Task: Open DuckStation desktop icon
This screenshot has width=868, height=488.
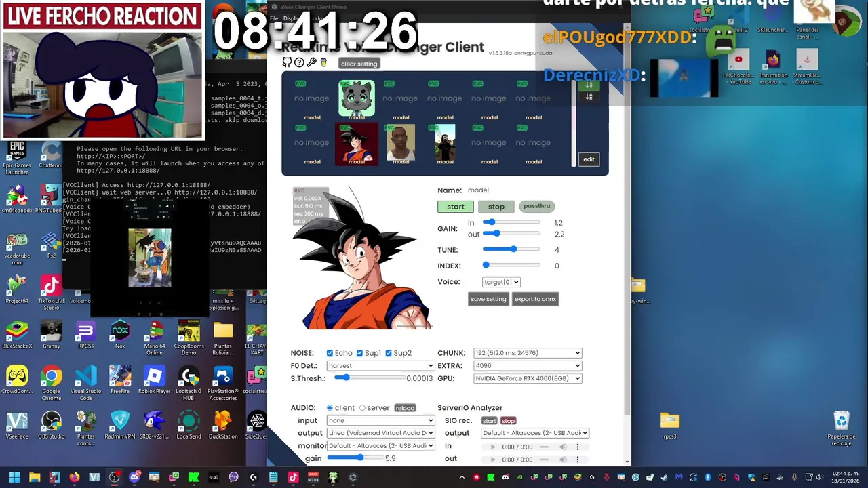Action: click(223, 426)
